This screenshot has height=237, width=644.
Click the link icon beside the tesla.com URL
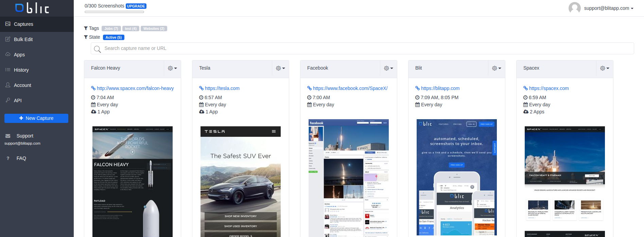[x=201, y=88]
